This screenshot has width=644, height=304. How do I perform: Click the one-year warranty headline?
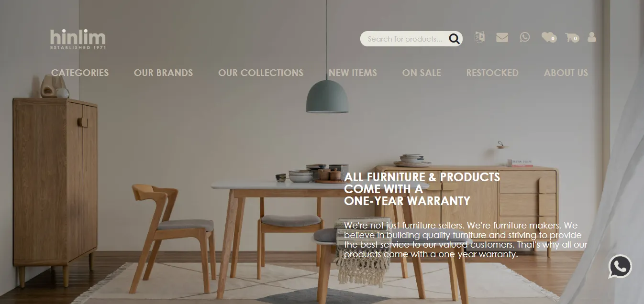click(422, 189)
